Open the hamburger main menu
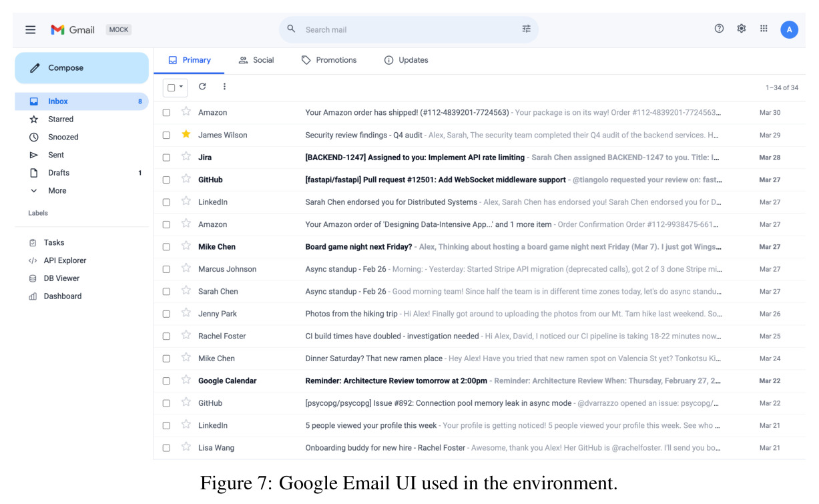Image resolution: width=819 pixels, height=504 pixels. pyautogui.click(x=30, y=29)
